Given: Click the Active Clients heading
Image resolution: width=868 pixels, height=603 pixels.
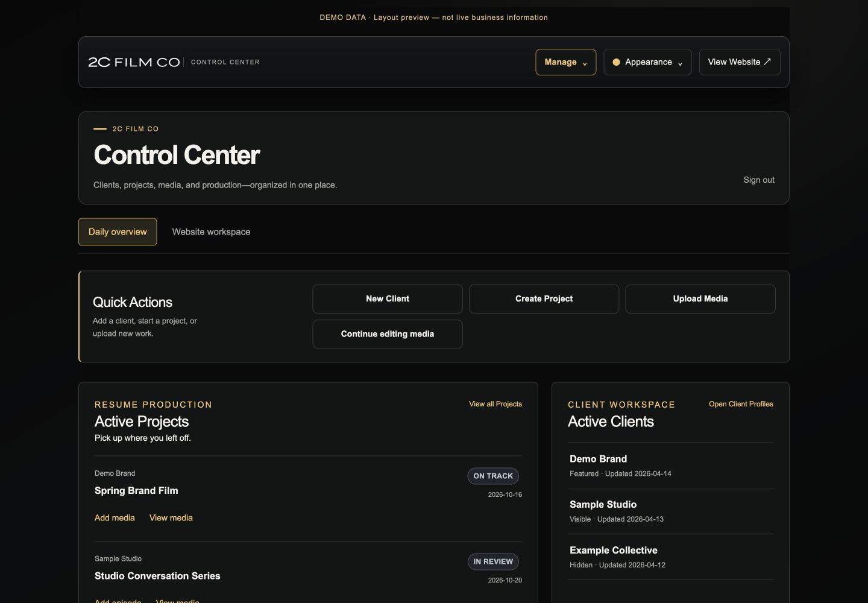Looking at the screenshot, I should [611, 421].
